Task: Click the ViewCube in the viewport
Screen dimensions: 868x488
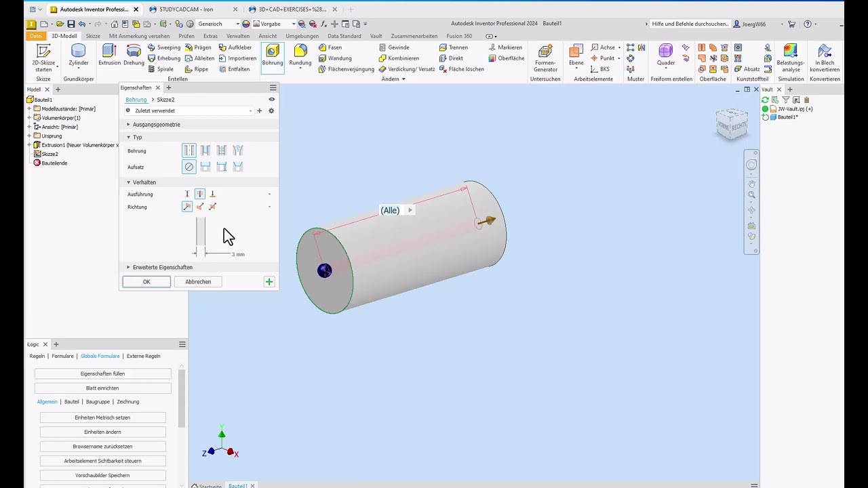Action: [x=731, y=124]
